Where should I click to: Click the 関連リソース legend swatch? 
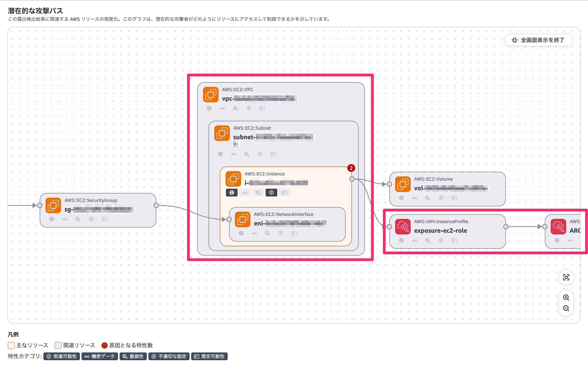click(58, 345)
